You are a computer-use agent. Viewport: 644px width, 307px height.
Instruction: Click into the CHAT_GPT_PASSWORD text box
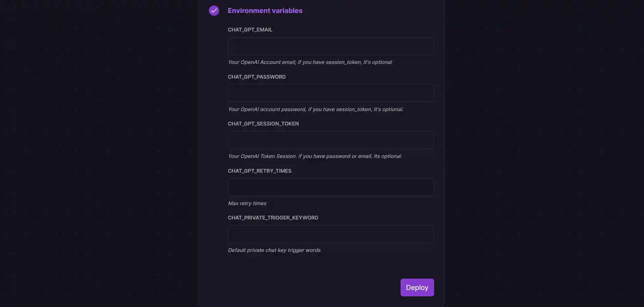pyautogui.click(x=331, y=93)
